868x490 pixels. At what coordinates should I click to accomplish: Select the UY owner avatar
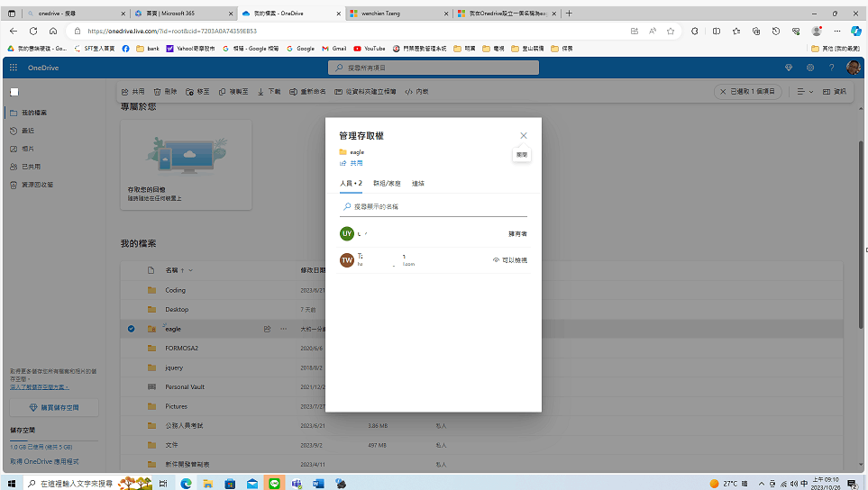tap(346, 233)
